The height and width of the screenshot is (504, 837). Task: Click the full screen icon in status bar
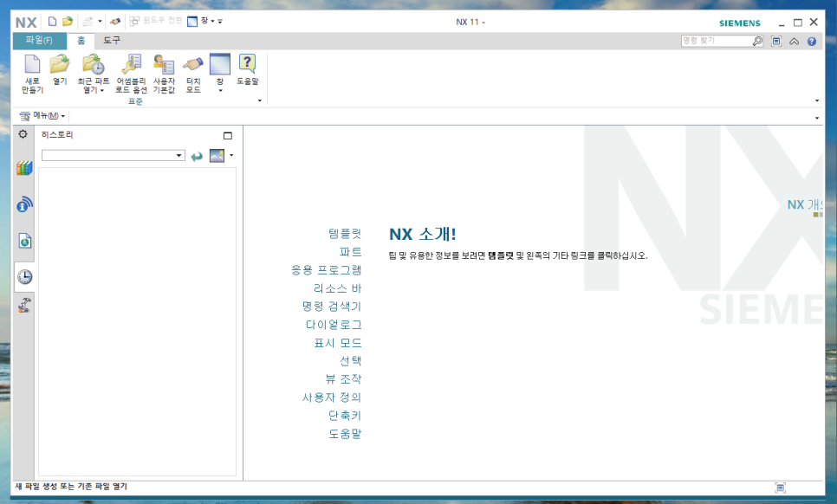(780, 487)
